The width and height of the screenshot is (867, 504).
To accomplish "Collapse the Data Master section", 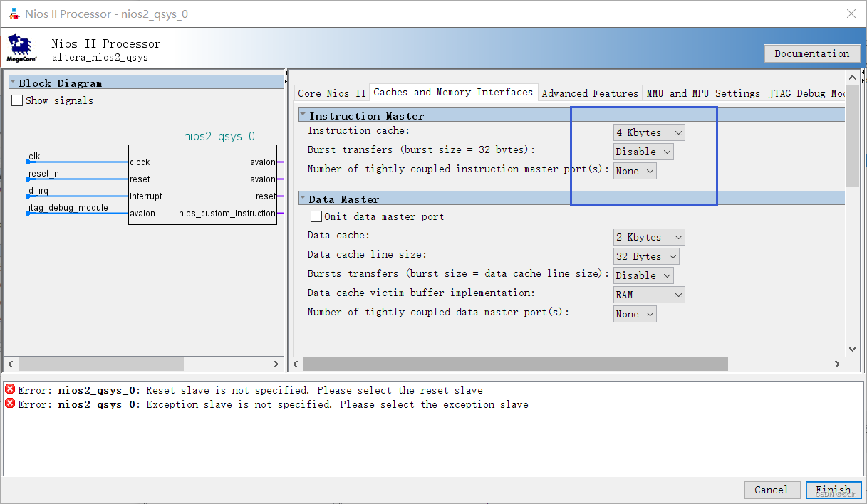I will 303,199.
